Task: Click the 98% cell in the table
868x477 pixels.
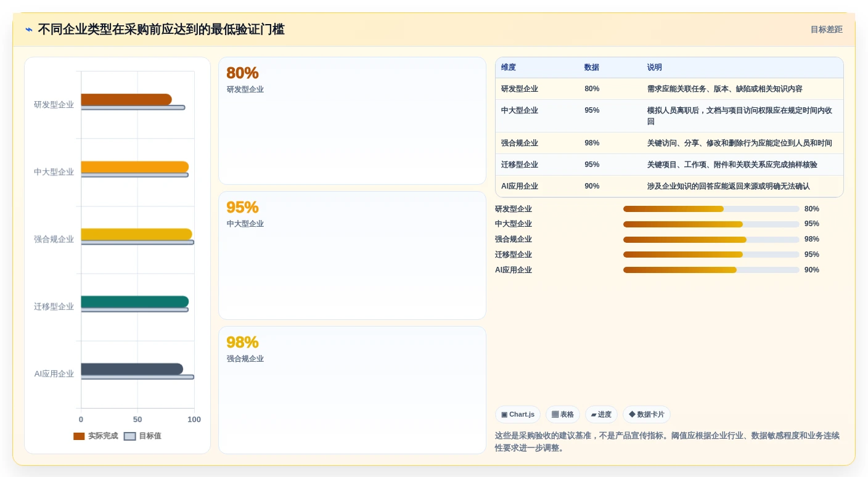Action: point(592,144)
